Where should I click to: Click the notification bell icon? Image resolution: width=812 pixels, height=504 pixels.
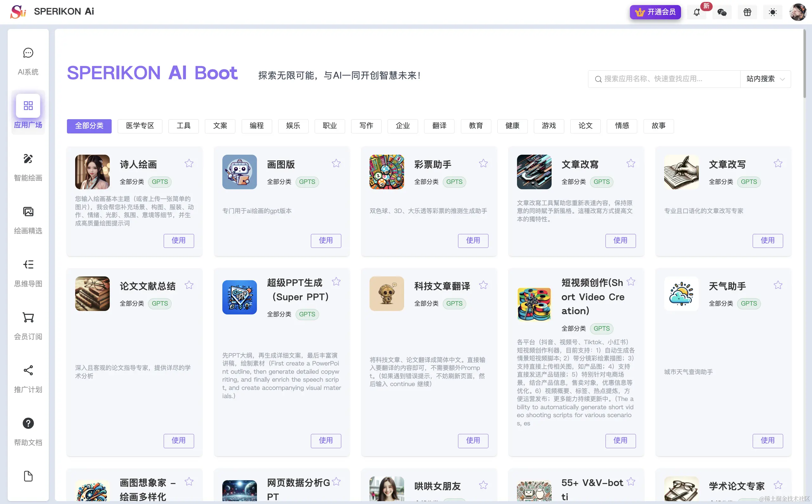[x=697, y=12]
